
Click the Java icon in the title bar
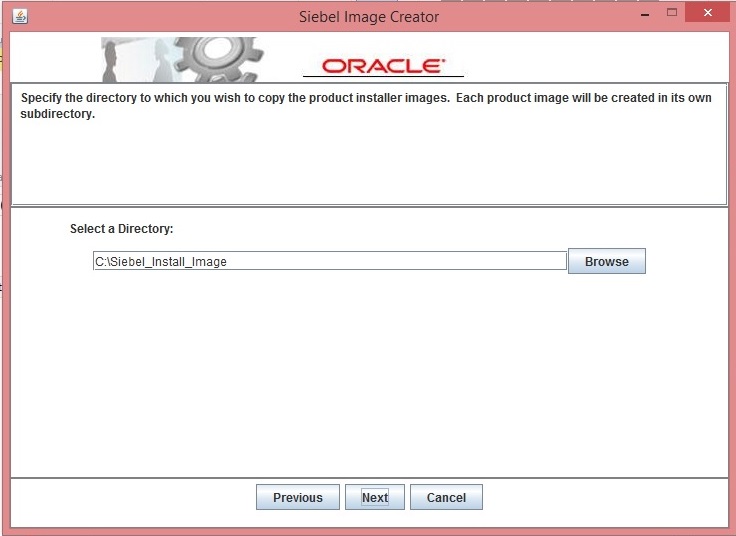coord(20,16)
